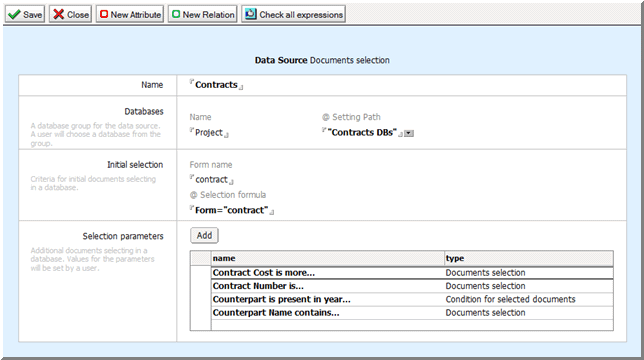The image size is (644, 360).
Task: Click the green square New Relation icon
Action: point(176,14)
